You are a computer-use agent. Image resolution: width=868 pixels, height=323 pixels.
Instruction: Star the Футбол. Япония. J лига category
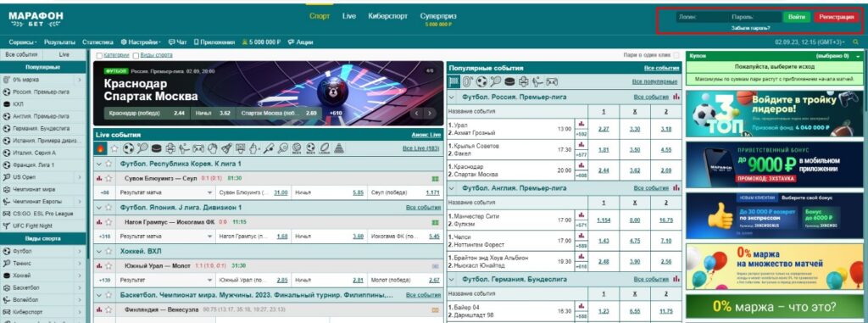pyautogui.click(x=109, y=207)
